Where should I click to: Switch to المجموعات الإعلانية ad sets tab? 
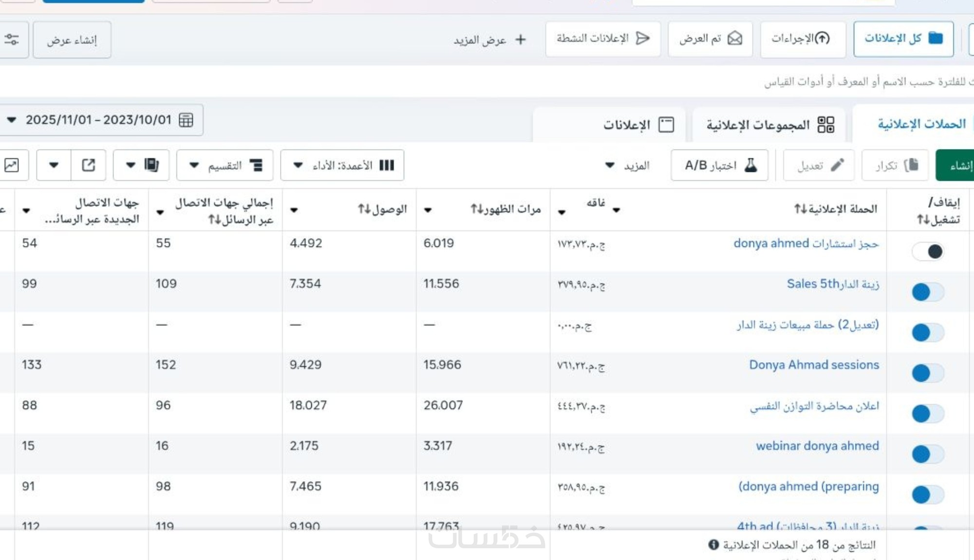pyautogui.click(x=769, y=125)
